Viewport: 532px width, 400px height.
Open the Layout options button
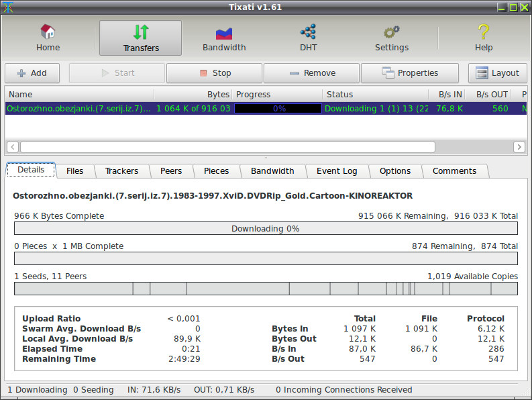tap(497, 73)
